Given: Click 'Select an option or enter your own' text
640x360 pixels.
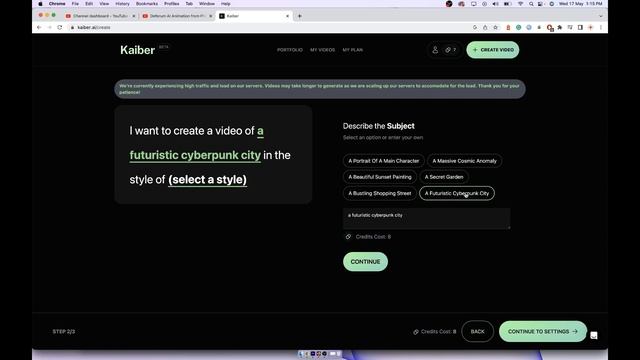Looking at the screenshot, I should (x=383, y=138).
